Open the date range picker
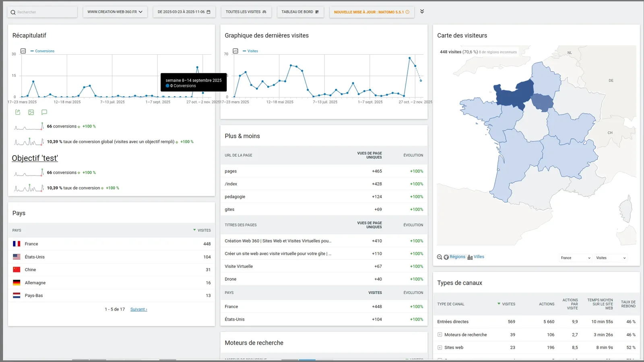 (x=184, y=12)
